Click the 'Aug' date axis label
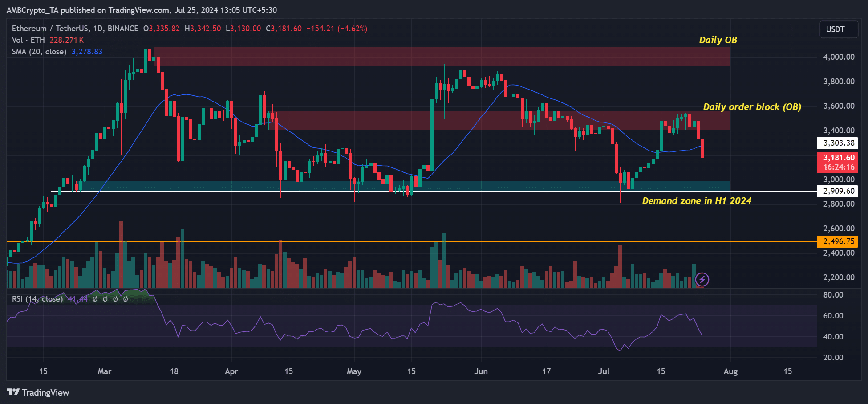The image size is (868, 404). tap(730, 371)
